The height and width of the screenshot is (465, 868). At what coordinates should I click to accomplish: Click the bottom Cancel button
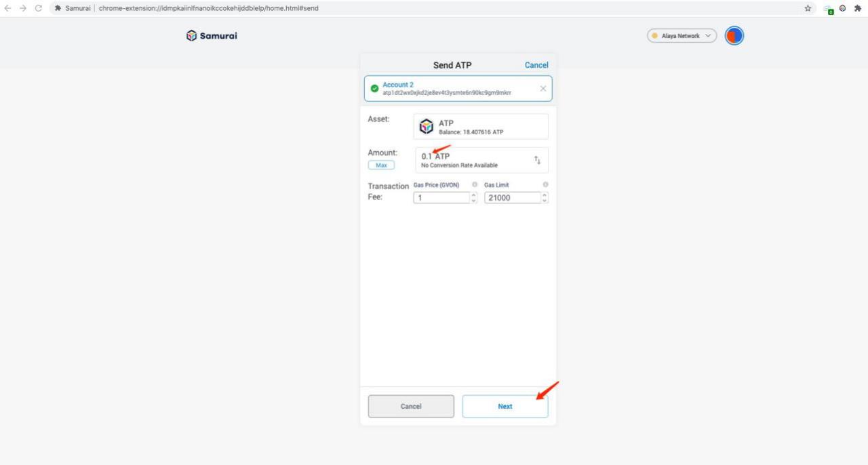tap(411, 407)
